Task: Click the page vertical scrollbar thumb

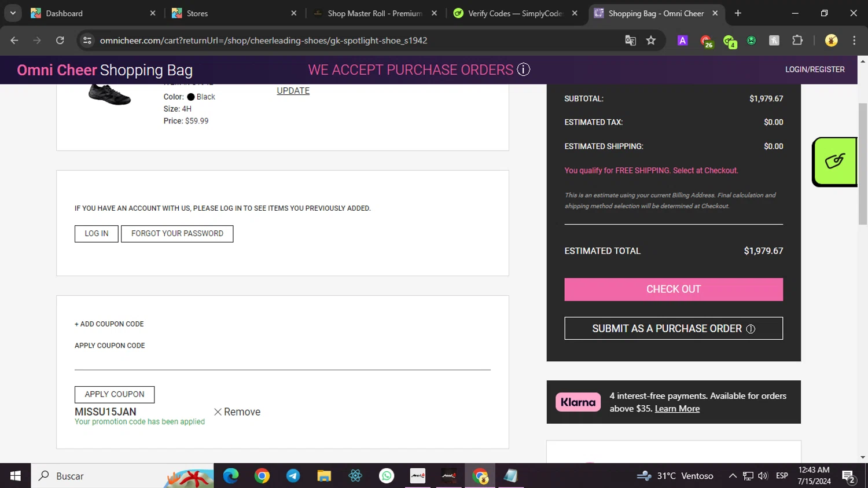Action: (x=863, y=164)
